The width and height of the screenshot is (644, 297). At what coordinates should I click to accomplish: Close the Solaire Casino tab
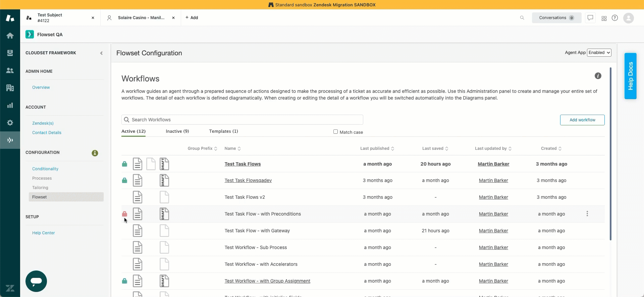[x=173, y=18]
